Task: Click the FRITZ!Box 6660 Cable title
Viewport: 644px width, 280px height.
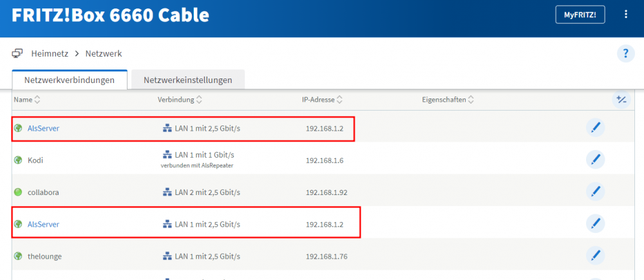Action: pos(111,15)
